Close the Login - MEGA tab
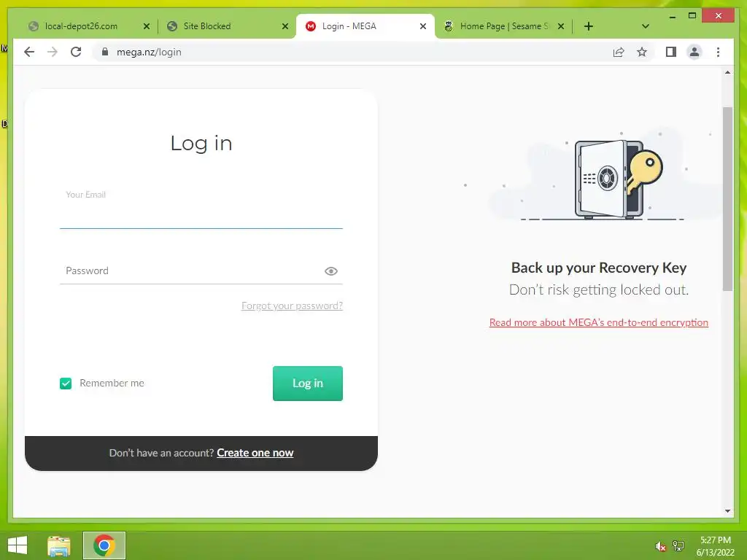 point(422,26)
